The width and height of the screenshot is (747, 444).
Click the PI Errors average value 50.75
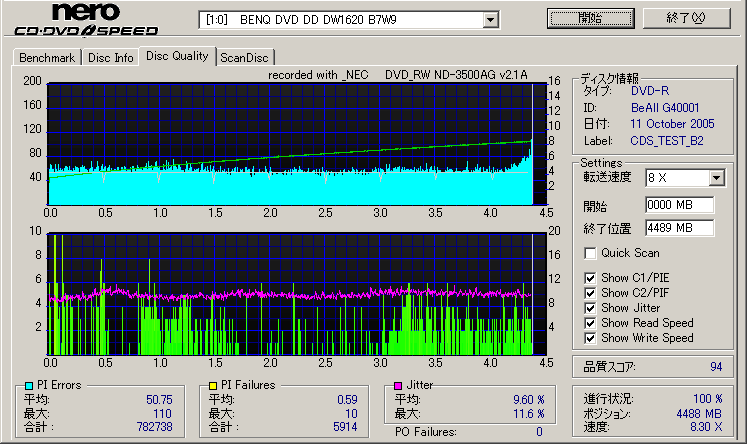click(159, 400)
